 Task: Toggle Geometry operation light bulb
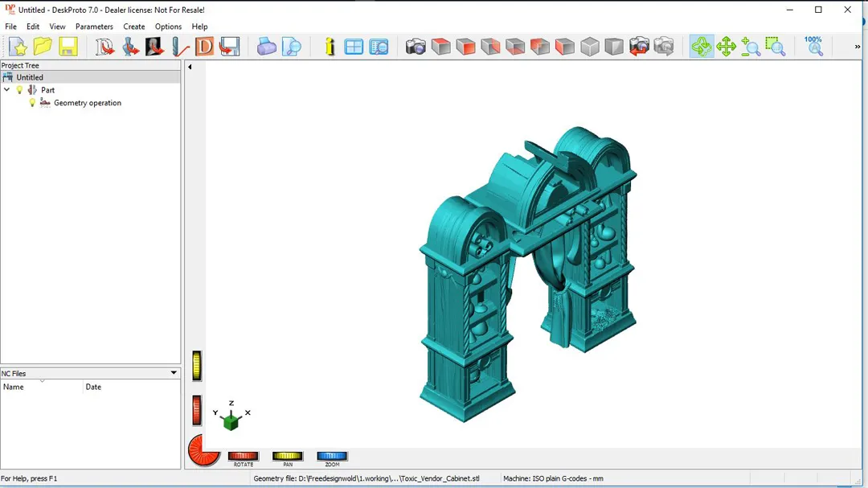click(32, 103)
